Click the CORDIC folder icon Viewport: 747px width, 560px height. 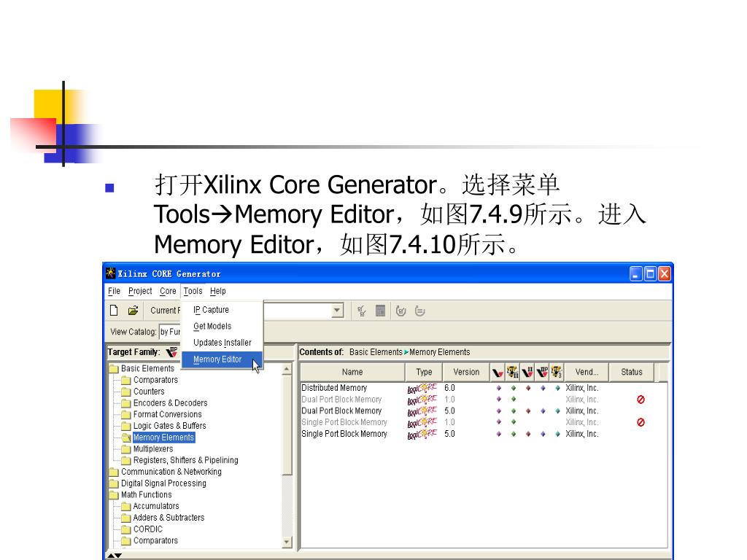click(x=125, y=529)
